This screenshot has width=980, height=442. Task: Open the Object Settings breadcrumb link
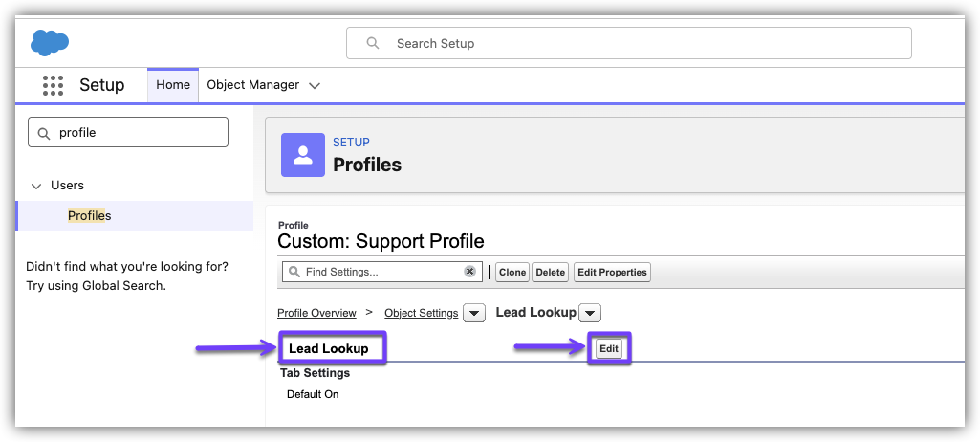tap(421, 313)
